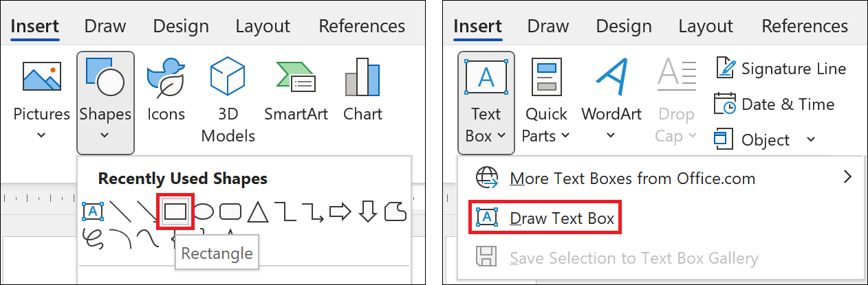The width and height of the screenshot is (868, 285).
Task: Select the Rectangle shape in Recently Used Shapes
Action: click(175, 212)
